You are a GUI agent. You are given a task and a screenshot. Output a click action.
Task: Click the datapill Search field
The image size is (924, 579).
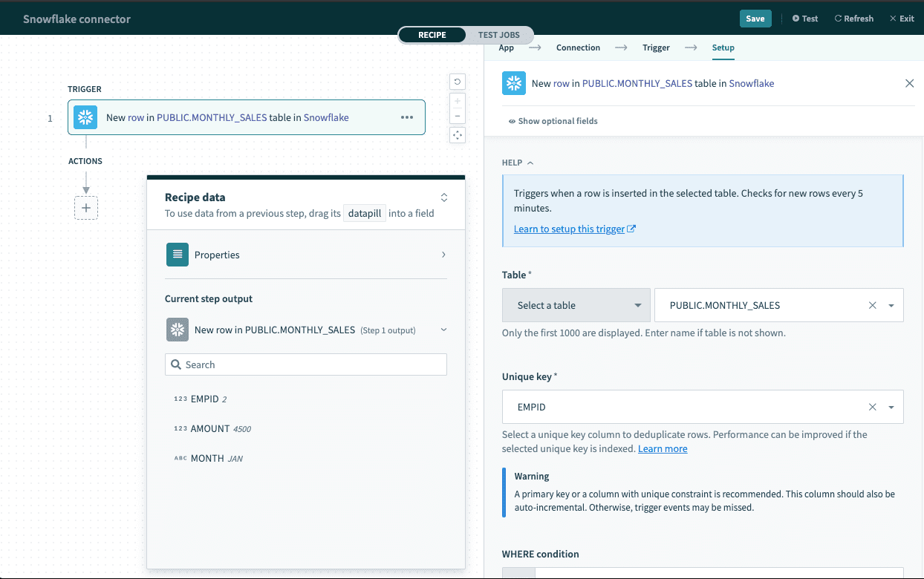point(306,364)
